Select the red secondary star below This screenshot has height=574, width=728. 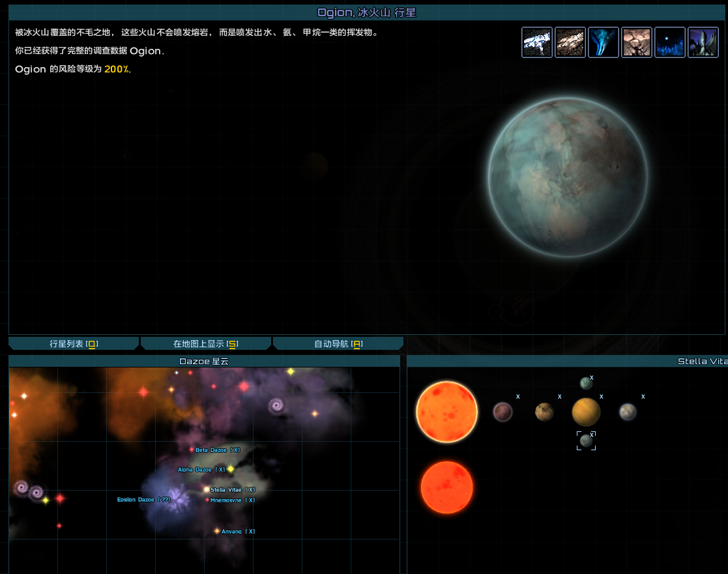(446, 487)
